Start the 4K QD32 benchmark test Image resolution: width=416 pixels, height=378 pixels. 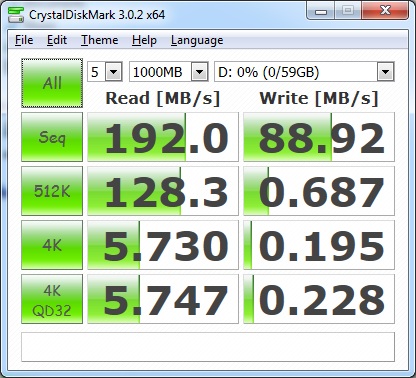pos(52,299)
